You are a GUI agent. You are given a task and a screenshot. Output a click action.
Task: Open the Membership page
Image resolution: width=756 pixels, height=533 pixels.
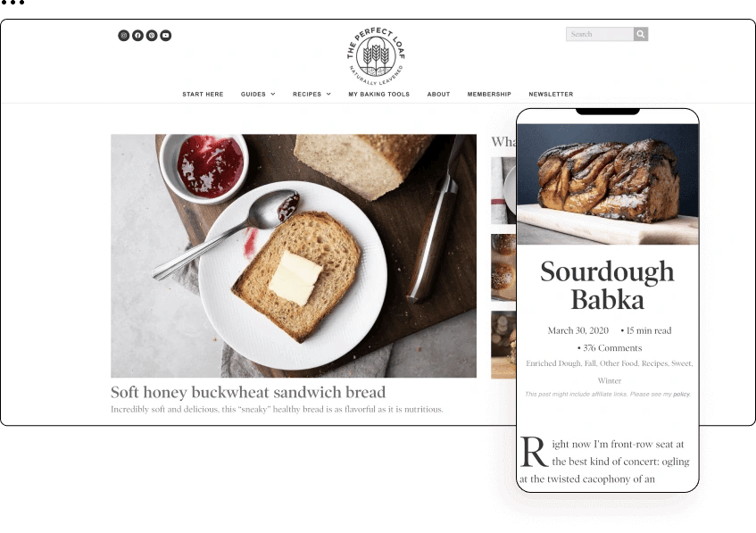(489, 94)
